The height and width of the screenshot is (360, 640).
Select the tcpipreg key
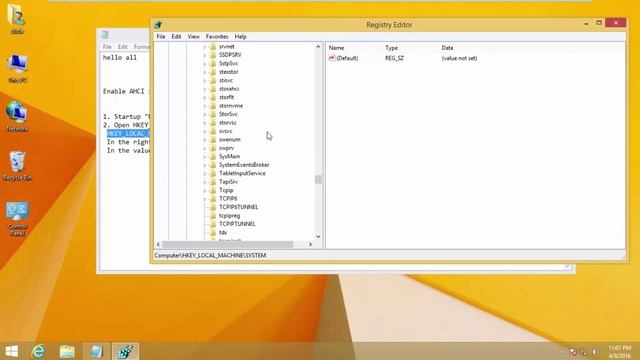pos(229,216)
